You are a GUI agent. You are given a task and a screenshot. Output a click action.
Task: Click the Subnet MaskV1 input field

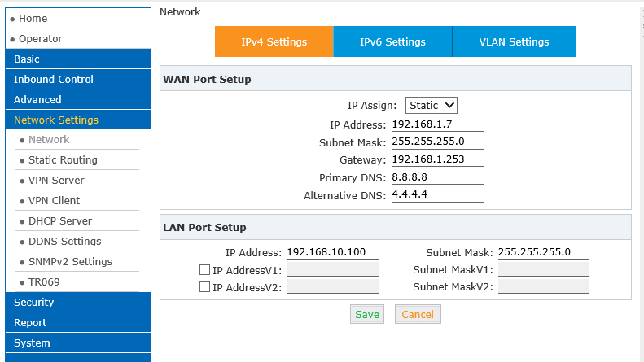[544, 269]
